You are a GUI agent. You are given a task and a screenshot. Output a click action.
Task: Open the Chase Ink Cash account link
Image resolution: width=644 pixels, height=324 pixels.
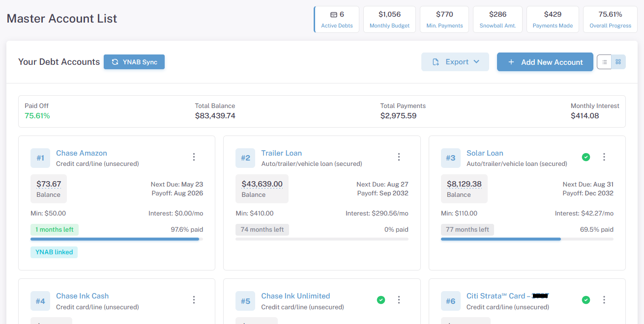[x=83, y=296]
